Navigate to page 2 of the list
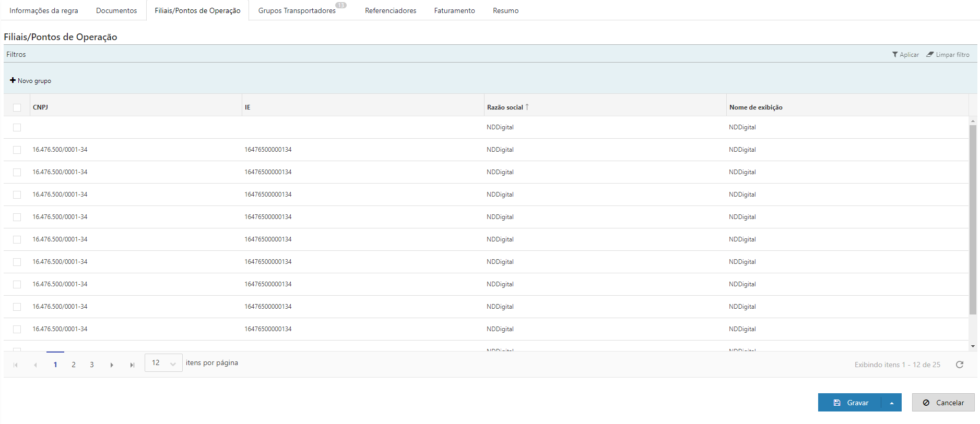The image size is (980, 424). point(74,365)
